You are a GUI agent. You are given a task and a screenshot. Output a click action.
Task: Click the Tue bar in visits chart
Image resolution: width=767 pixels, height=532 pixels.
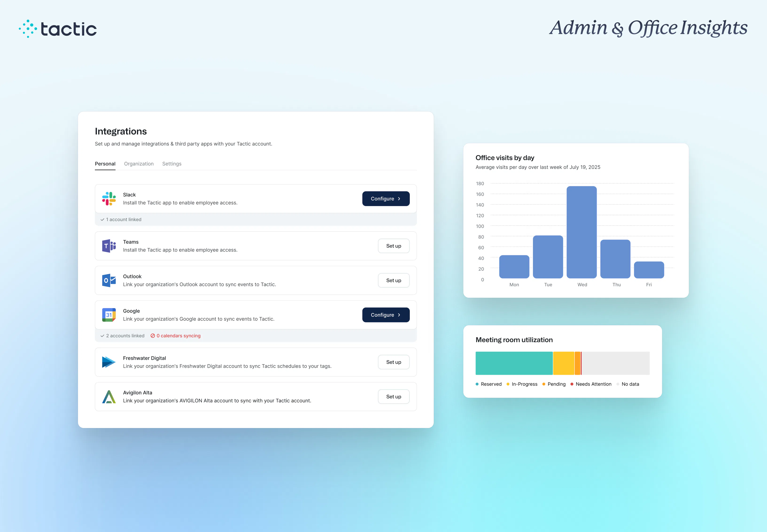click(548, 257)
